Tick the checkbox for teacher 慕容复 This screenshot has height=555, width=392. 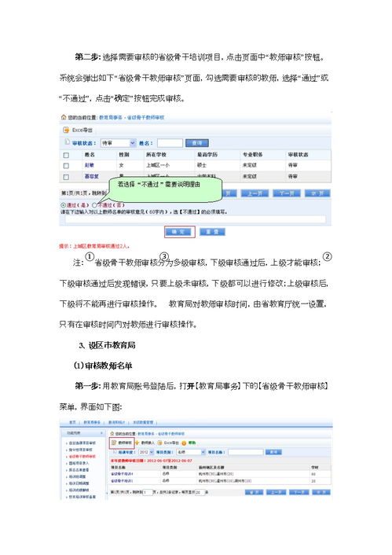point(66,176)
